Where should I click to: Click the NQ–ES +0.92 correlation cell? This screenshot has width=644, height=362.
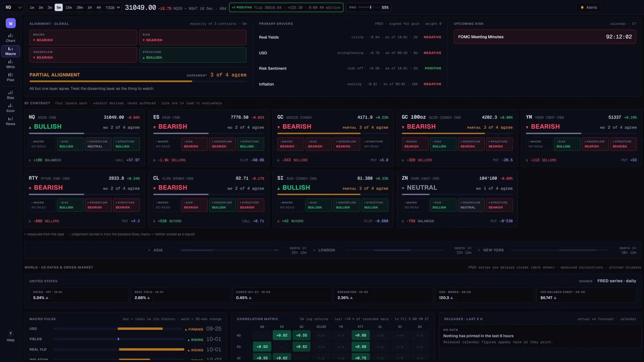coord(282,335)
